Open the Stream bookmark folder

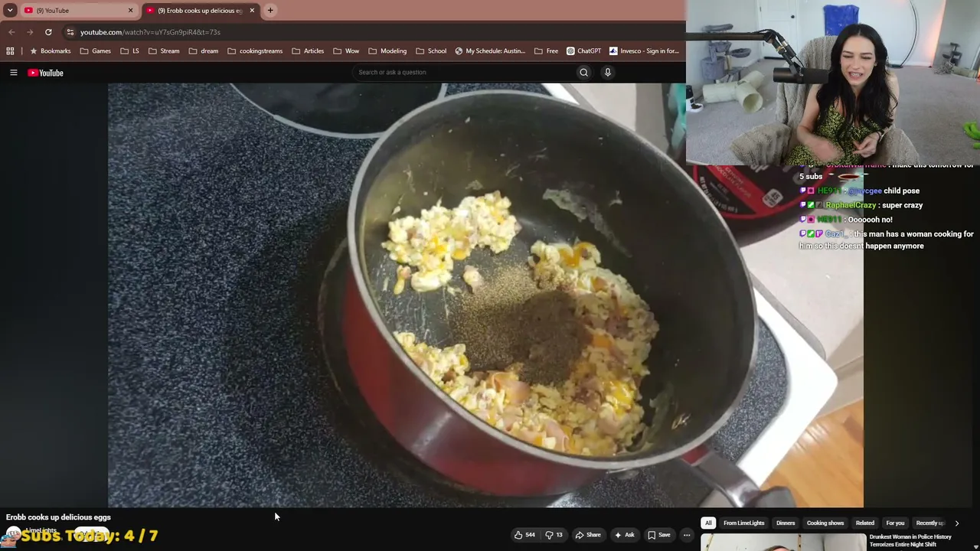click(164, 51)
